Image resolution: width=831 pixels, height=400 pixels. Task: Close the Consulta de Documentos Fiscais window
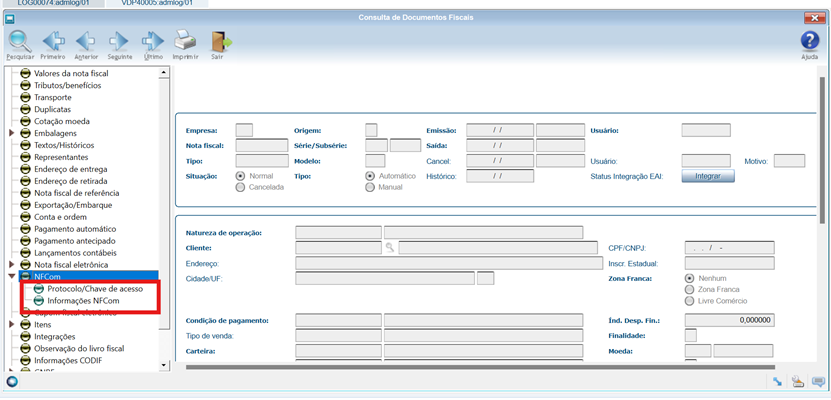coord(814,19)
